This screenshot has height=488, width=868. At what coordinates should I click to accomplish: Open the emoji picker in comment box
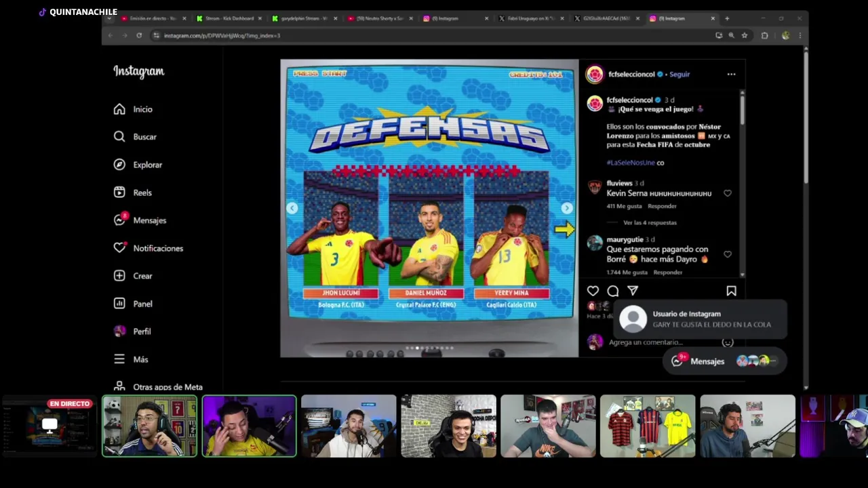pos(728,342)
